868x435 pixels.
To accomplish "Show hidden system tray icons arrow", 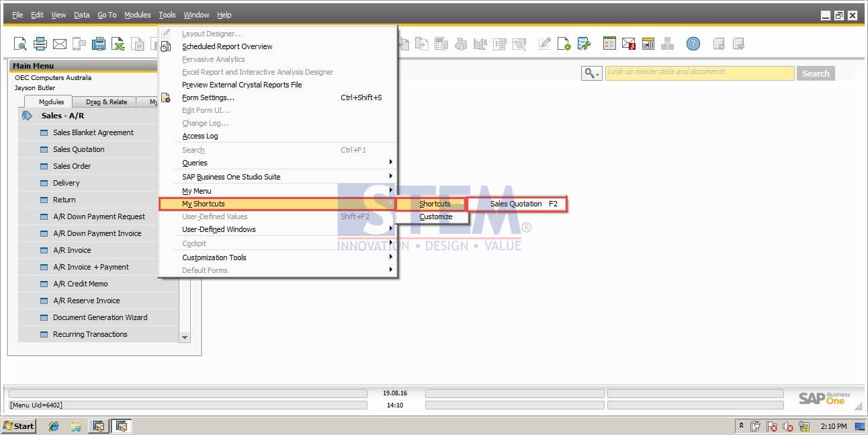I will click(742, 426).
